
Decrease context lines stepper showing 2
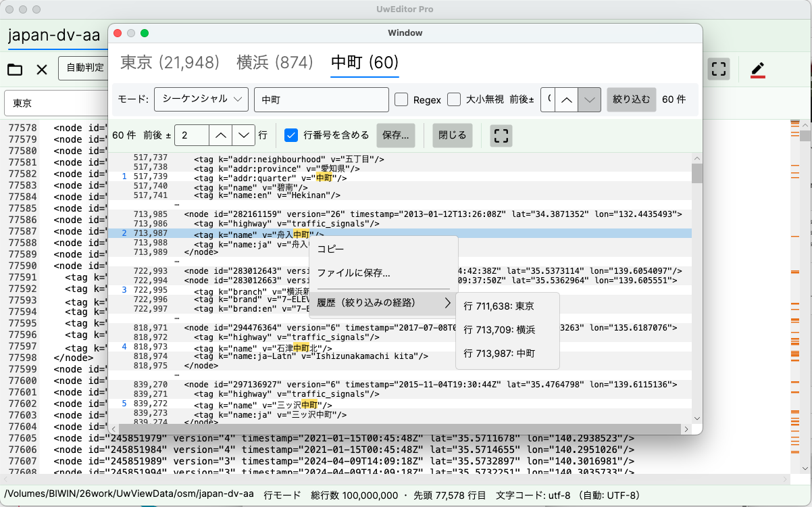point(243,135)
